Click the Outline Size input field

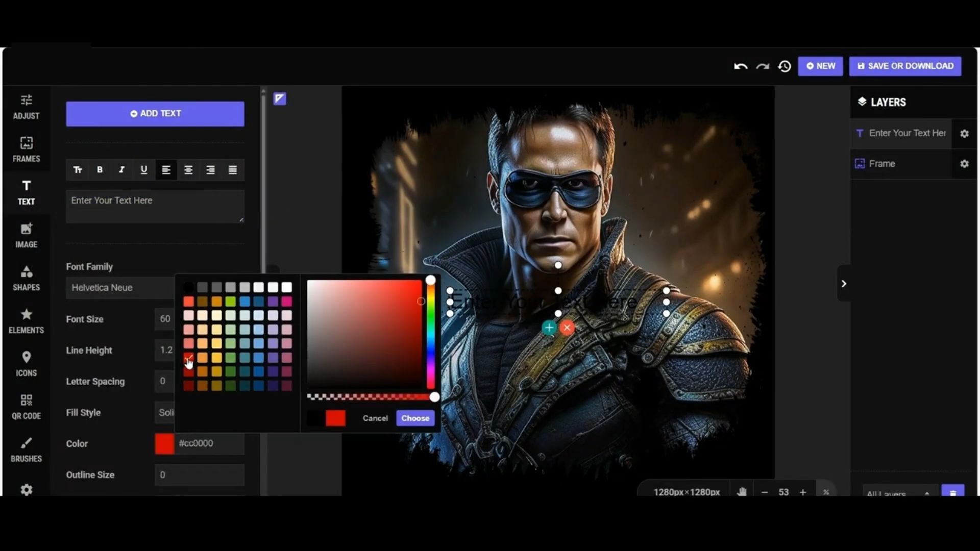point(200,474)
